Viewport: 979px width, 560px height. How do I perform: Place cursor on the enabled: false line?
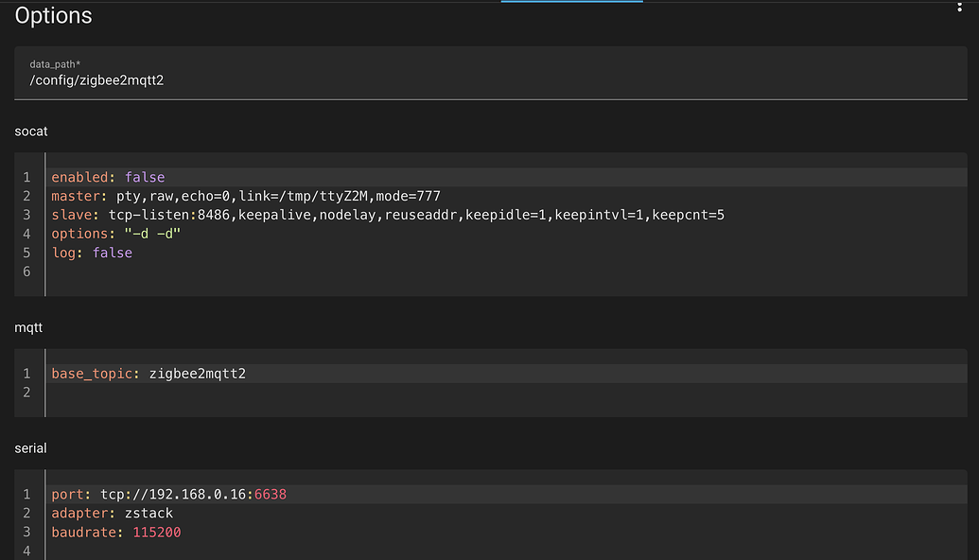[x=109, y=177]
